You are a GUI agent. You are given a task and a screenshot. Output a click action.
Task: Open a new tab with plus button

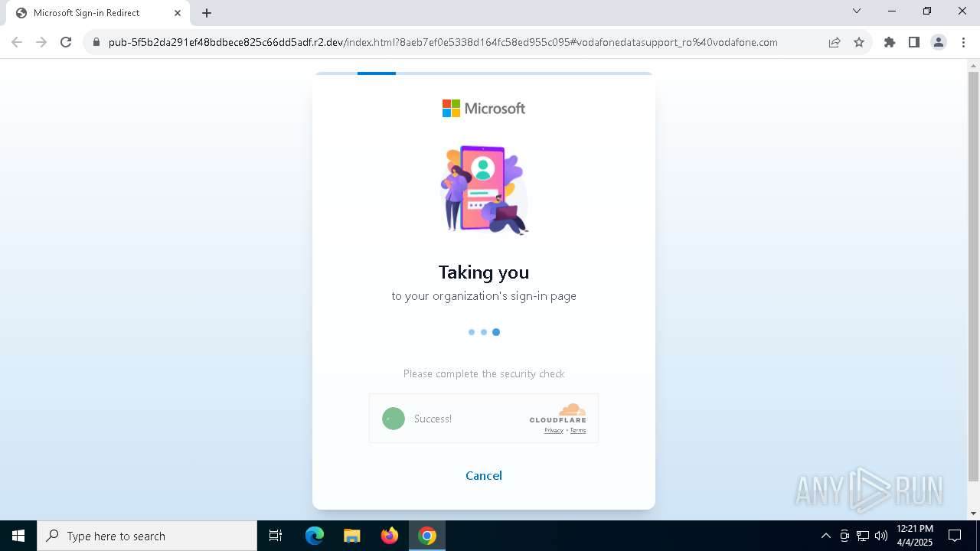(207, 13)
